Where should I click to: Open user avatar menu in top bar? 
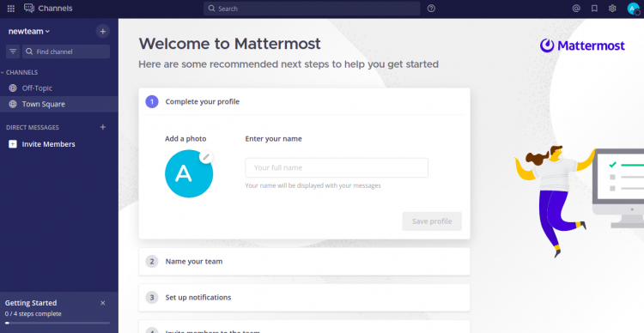(x=634, y=9)
